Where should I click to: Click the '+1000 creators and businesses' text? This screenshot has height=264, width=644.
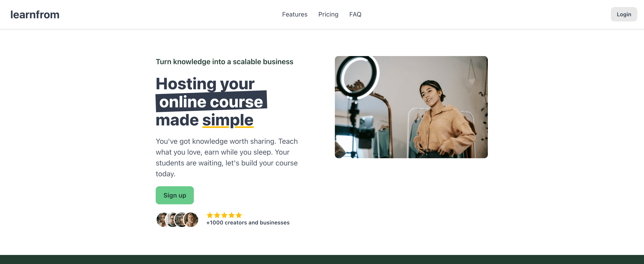248,222
